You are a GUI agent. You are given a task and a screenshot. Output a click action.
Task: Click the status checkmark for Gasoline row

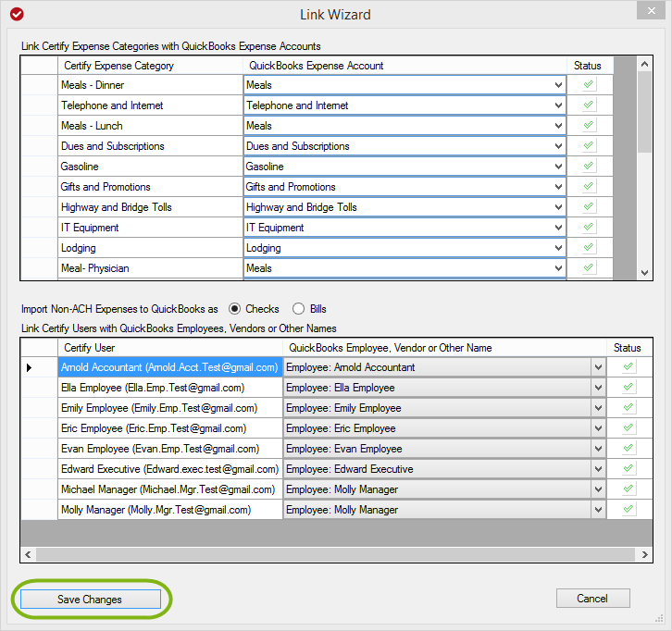click(589, 166)
